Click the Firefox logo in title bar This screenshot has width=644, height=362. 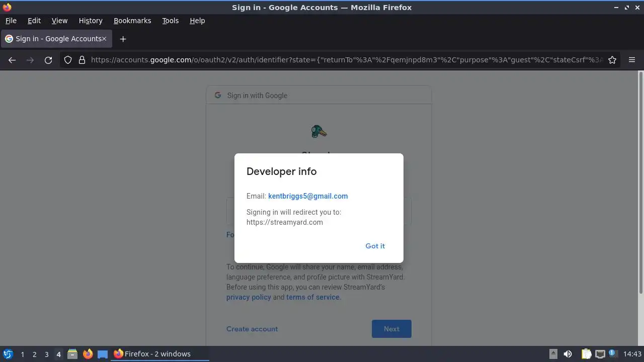7,7
